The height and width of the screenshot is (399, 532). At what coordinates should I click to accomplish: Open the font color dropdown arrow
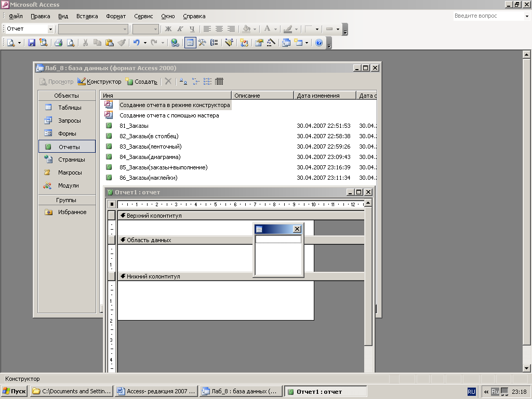click(x=275, y=29)
